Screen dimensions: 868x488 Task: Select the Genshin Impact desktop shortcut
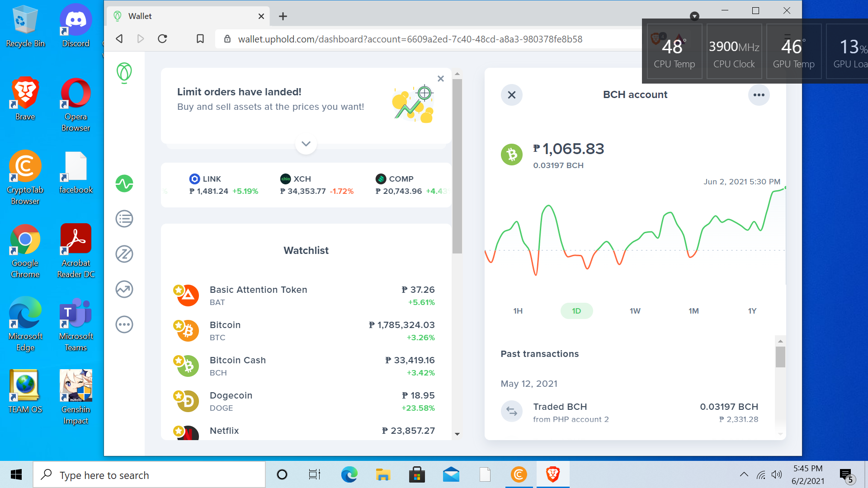(76, 398)
